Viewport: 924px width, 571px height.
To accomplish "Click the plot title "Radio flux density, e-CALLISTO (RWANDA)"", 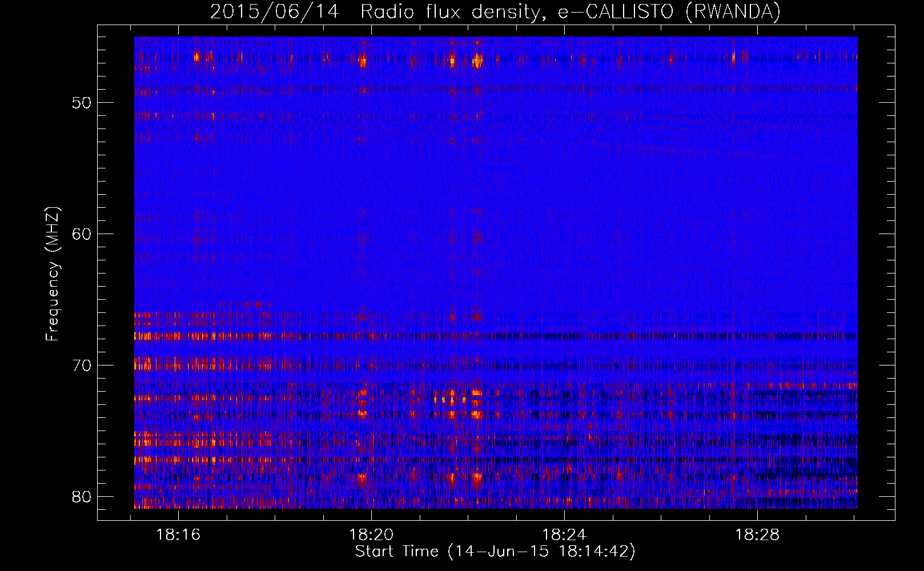I will click(571, 11).
